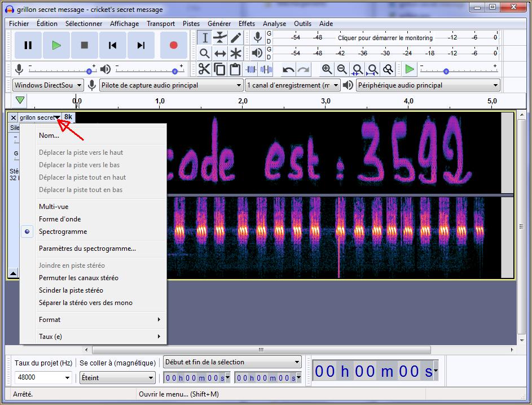Click Nom... in track menu

[x=49, y=136]
